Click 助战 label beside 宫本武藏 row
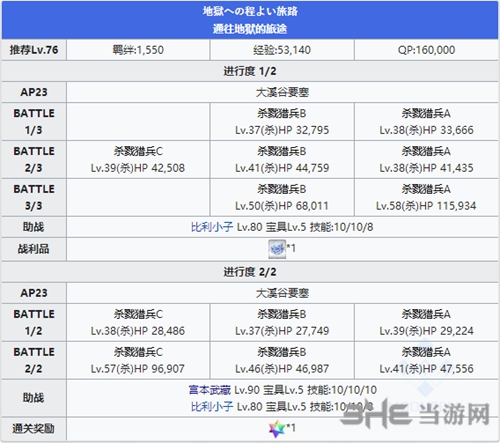Viewport: 500px width, 443px height. (x=34, y=398)
